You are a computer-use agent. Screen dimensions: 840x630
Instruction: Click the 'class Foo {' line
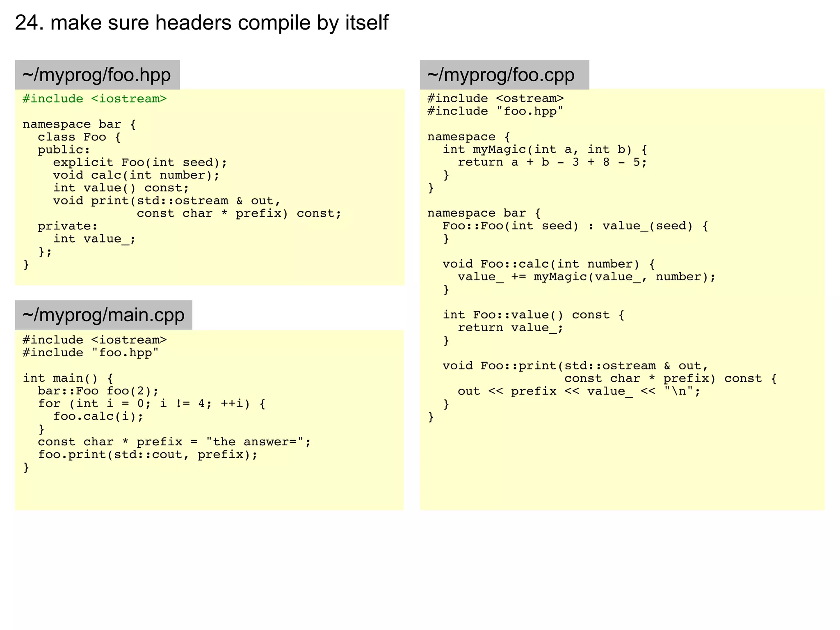pyautogui.click(x=80, y=137)
